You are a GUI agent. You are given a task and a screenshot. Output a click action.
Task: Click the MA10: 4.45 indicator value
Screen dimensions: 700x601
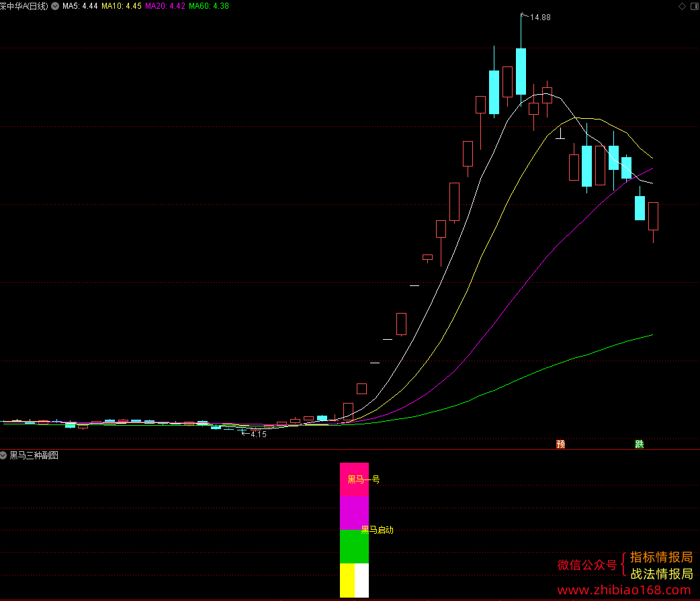[x=122, y=6]
